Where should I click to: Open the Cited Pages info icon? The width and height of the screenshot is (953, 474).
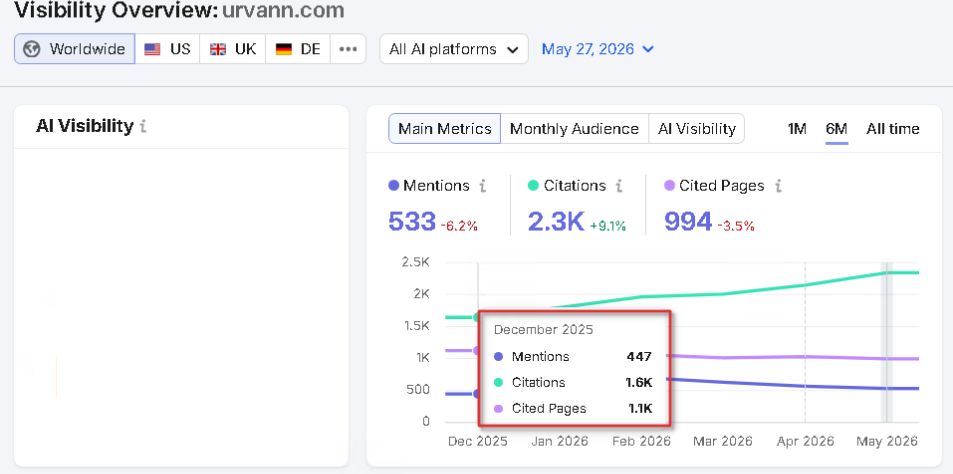pos(777,186)
